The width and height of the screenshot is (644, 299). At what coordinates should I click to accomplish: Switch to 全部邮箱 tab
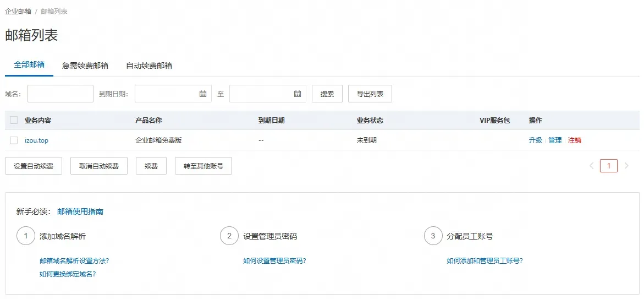pos(29,65)
